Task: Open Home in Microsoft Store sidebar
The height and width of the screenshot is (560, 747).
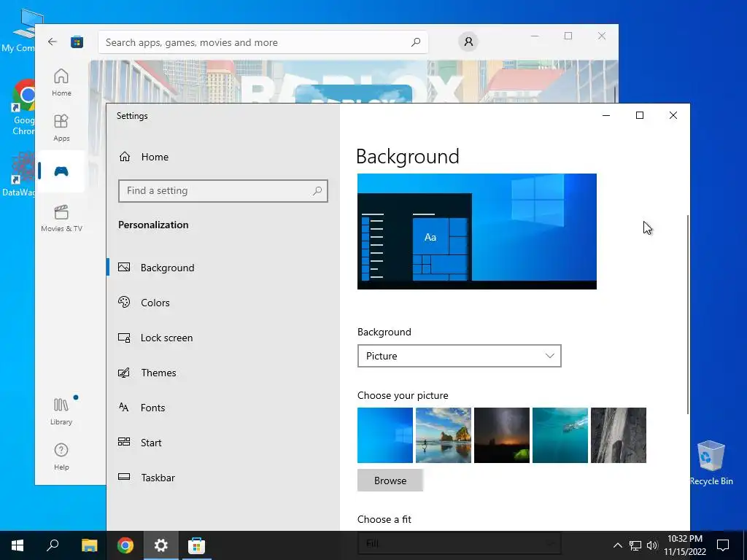Action: pyautogui.click(x=61, y=82)
